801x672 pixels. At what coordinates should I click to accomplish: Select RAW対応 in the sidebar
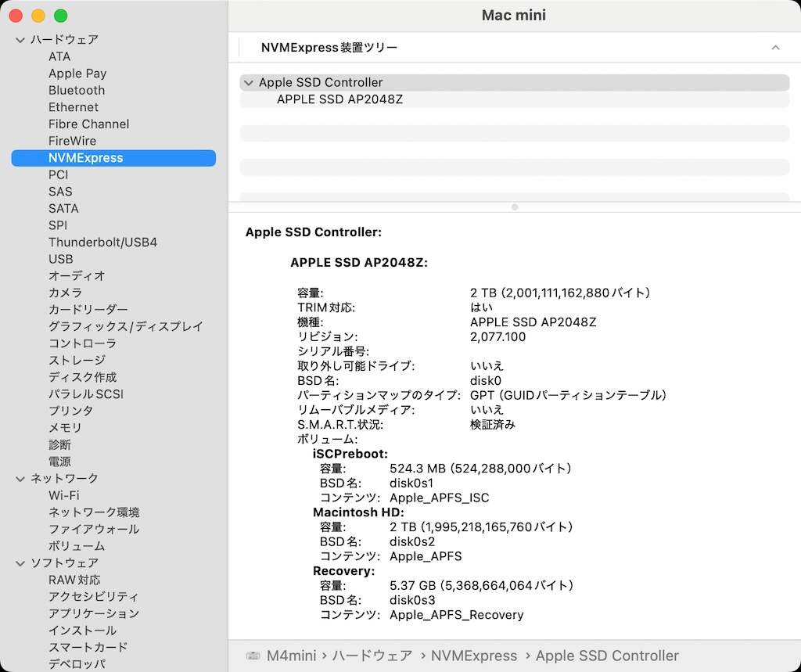pyautogui.click(x=74, y=580)
